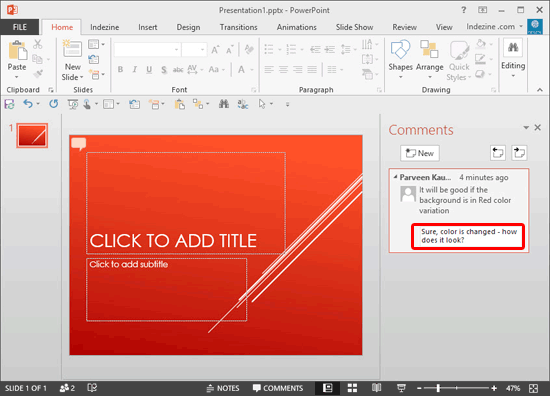Open Customize Quick Access Toolbar dropdown
Viewport: 550px width, 396px height.
pyautogui.click(x=287, y=104)
